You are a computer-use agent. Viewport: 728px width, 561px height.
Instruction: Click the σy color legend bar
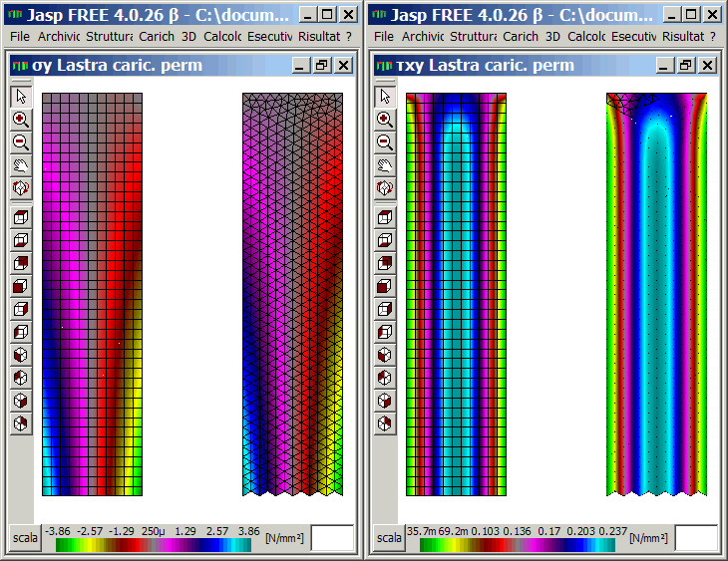[x=154, y=545]
